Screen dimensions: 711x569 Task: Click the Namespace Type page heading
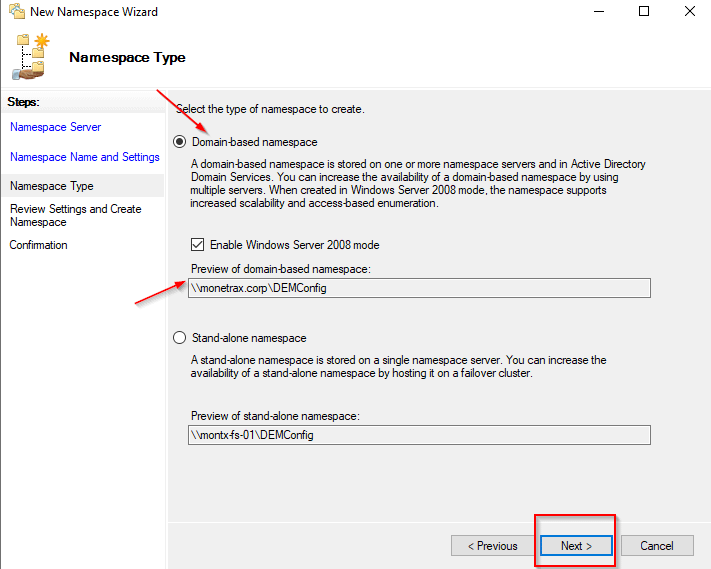[127, 57]
